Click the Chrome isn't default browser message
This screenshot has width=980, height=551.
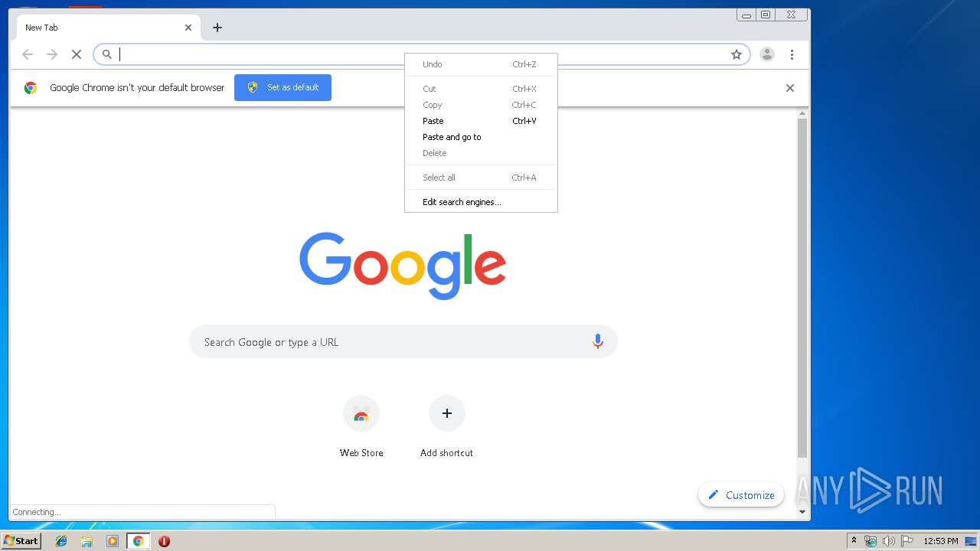137,88
